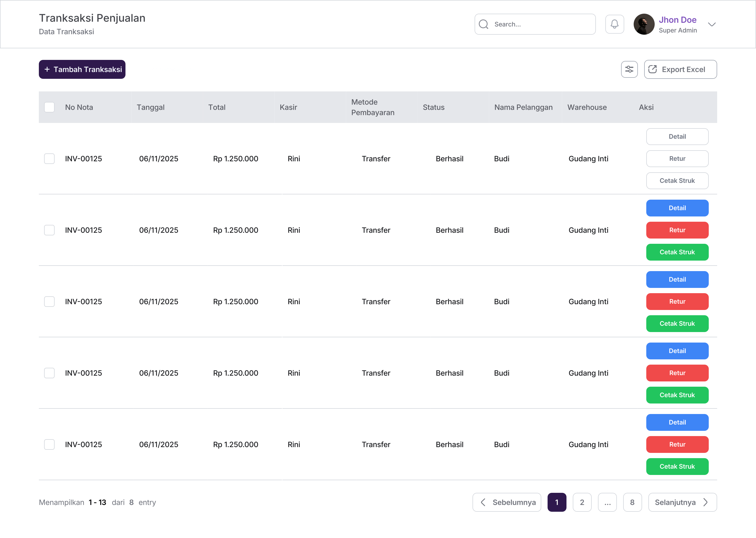Screen dimensions: 756x538
Task: Click the red Retur button on second row
Action: click(677, 230)
